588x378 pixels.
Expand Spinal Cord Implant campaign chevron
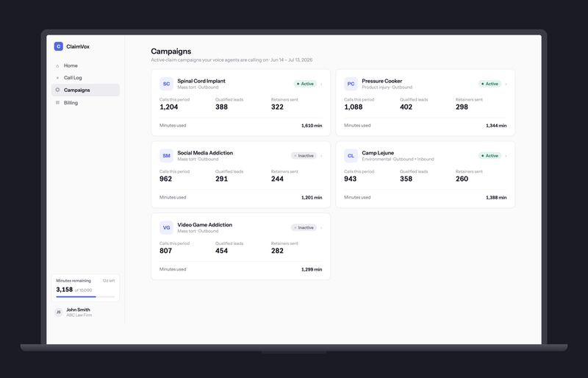(x=321, y=84)
